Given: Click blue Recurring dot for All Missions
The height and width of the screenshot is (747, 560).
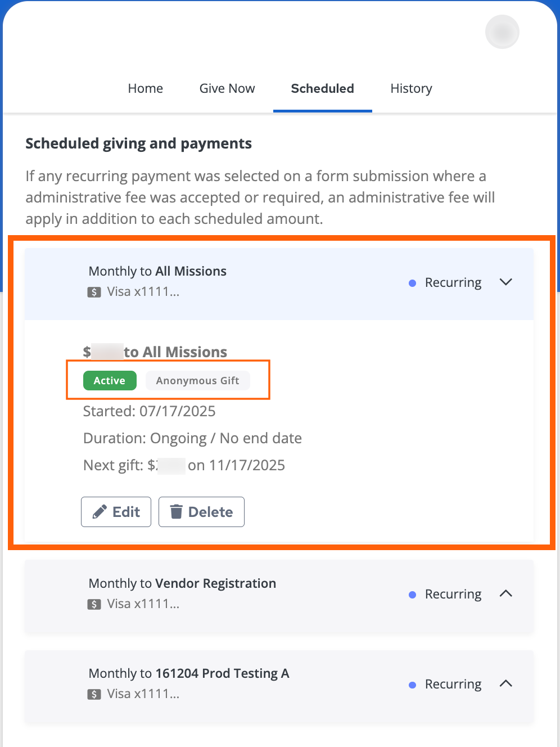Looking at the screenshot, I should pos(412,283).
